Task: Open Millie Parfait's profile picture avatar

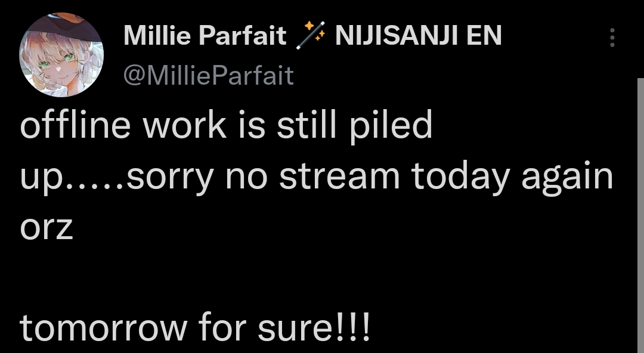Action: click(61, 55)
